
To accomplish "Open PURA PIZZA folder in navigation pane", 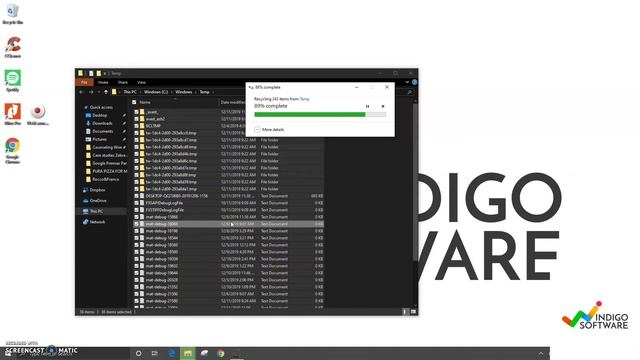I will click(107, 171).
